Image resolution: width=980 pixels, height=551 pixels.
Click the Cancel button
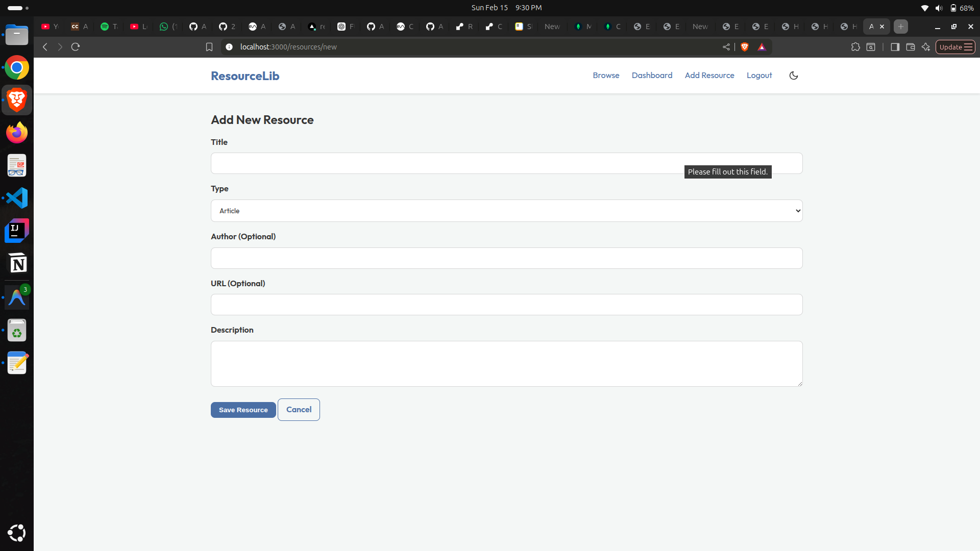point(299,410)
